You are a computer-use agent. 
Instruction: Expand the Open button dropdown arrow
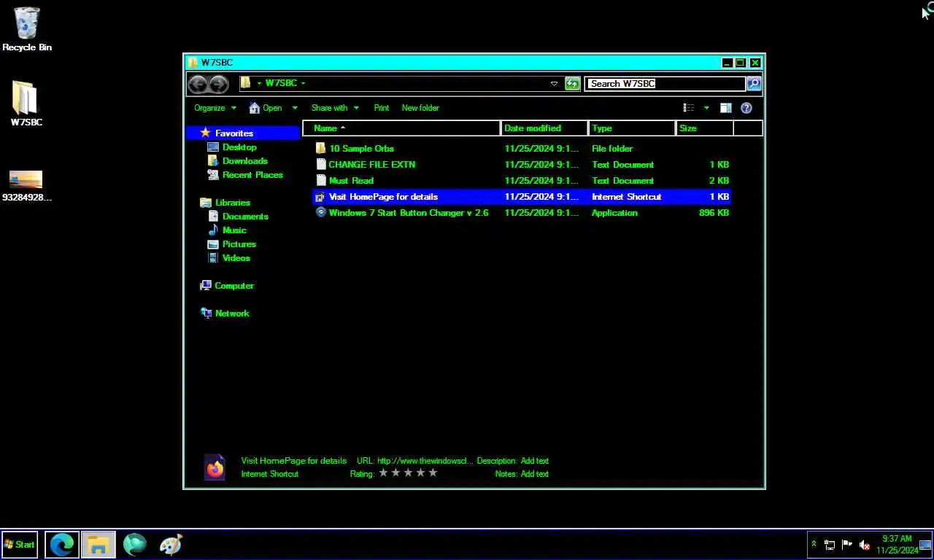click(x=295, y=108)
